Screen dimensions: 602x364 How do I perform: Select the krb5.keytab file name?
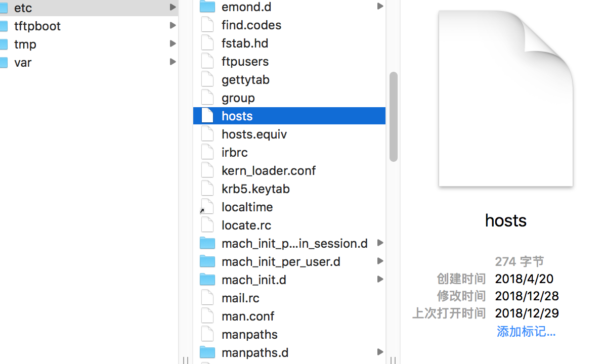pos(255,189)
